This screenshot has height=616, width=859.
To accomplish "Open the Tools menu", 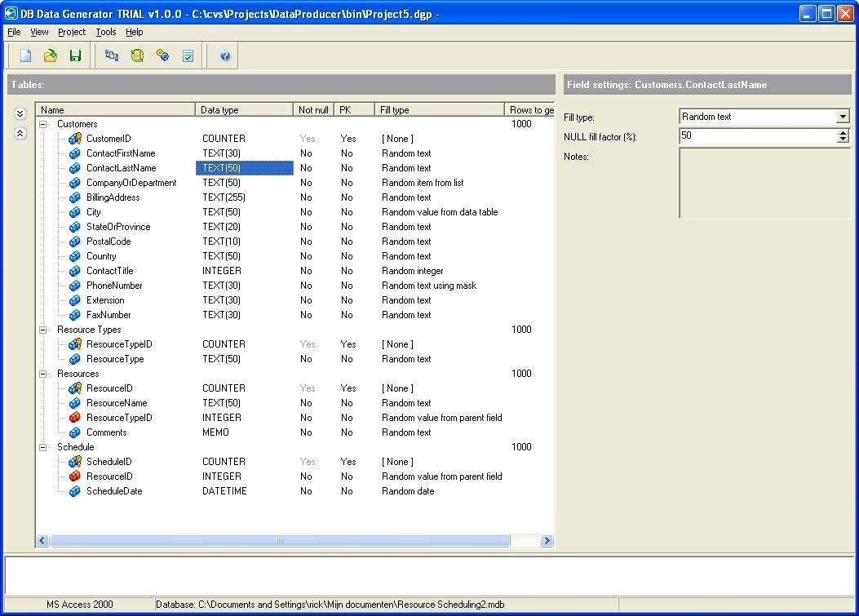I will [106, 32].
